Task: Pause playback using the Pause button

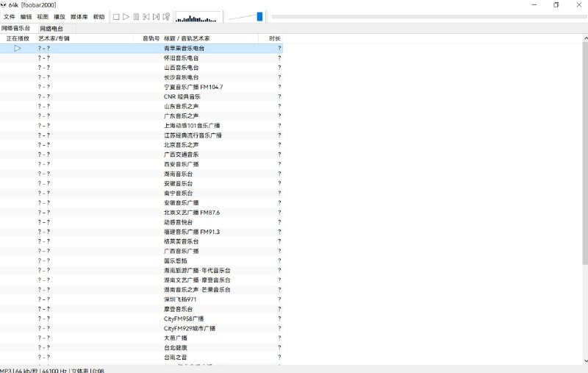Action: pos(136,17)
